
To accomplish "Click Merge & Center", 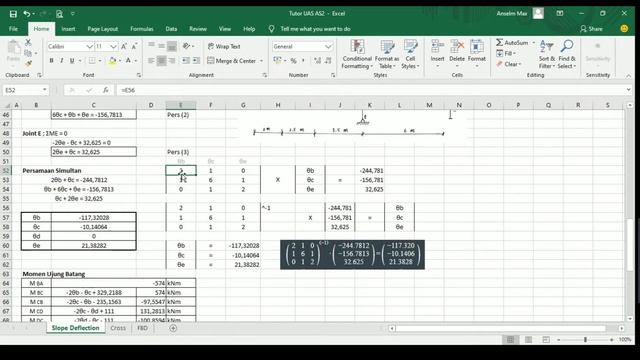I will pyautogui.click(x=231, y=61).
